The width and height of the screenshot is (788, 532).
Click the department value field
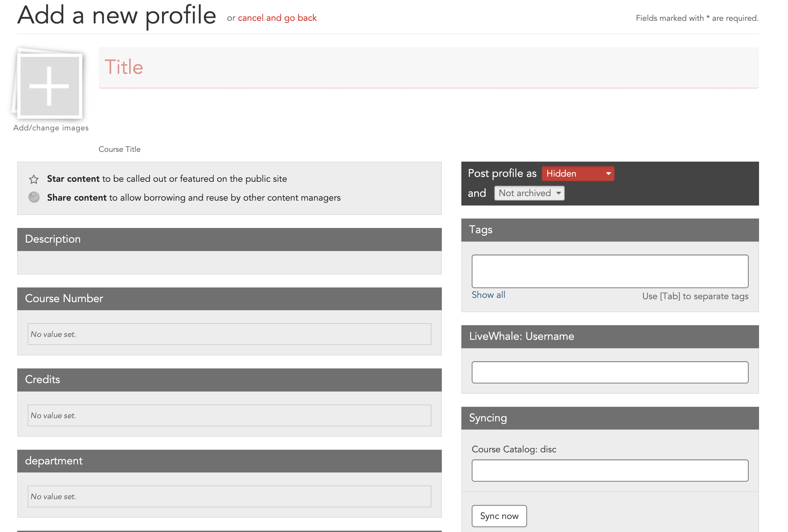point(229,497)
